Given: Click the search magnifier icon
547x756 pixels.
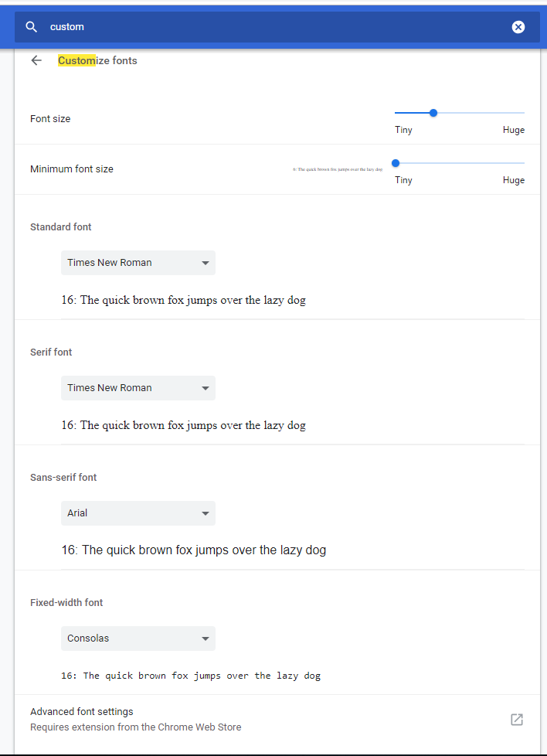Looking at the screenshot, I should (31, 26).
